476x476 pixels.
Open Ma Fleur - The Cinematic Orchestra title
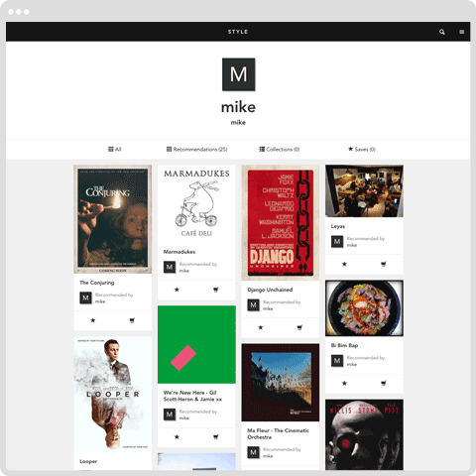(x=278, y=433)
